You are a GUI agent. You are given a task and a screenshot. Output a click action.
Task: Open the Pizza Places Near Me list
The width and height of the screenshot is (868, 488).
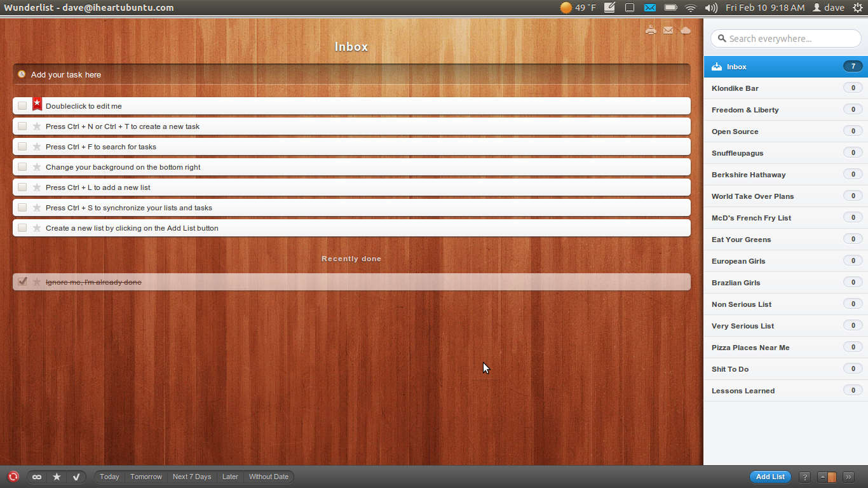(785, 348)
